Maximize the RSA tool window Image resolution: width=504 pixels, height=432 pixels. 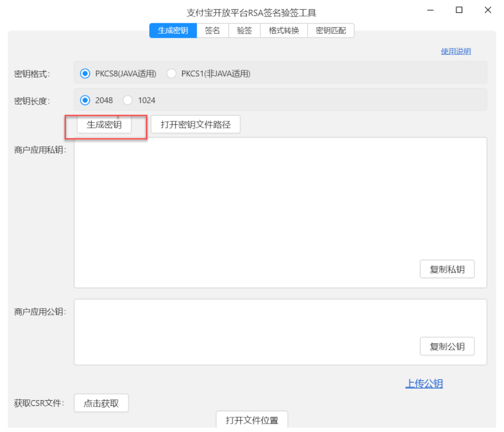click(x=459, y=10)
